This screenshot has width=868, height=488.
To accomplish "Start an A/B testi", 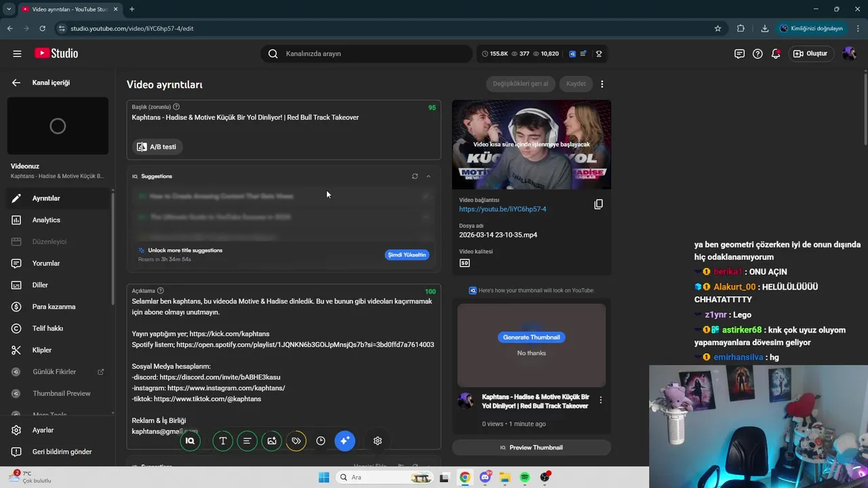I will [157, 147].
